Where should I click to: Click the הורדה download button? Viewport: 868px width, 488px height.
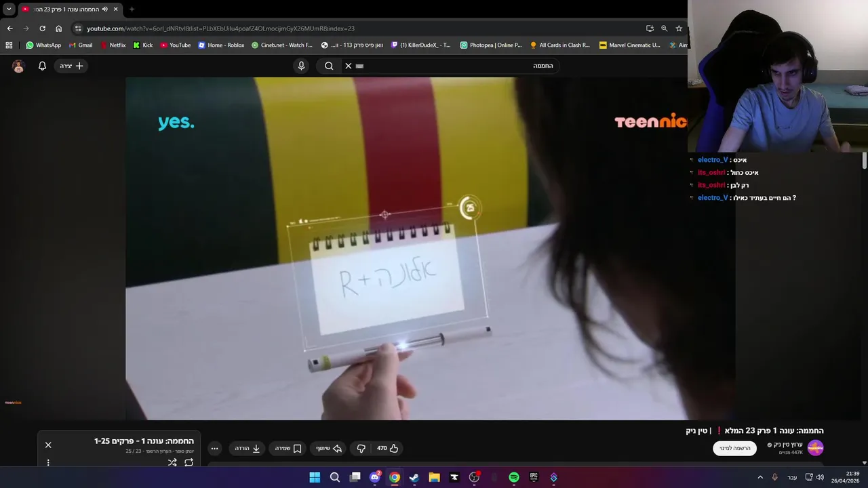pyautogui.click(x=248, y=448)
